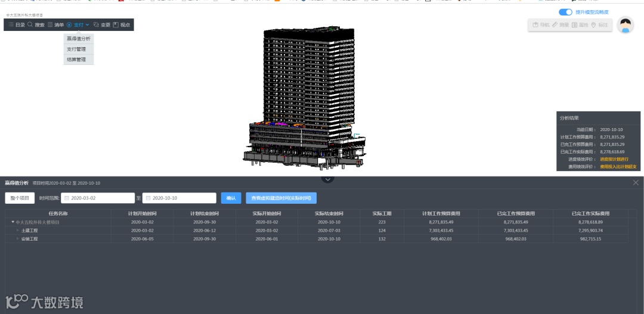Click 费用投入比计划超支 evaluation text

[x=618, y=167]
